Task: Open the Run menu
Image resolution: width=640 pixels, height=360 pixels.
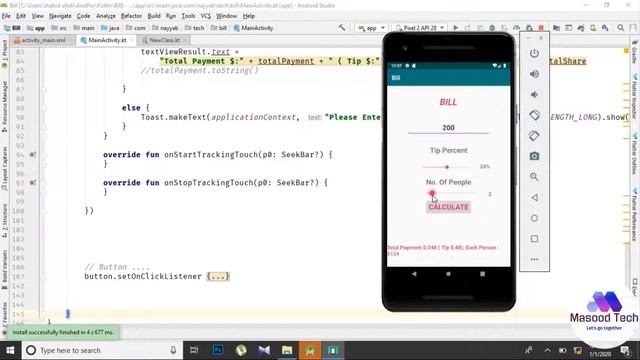Action: 171,16
